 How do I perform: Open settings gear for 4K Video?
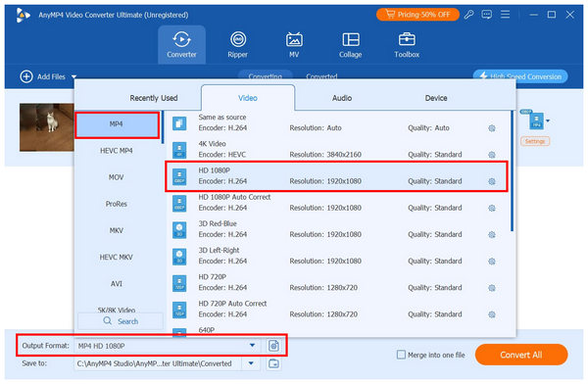pos(492,155)
